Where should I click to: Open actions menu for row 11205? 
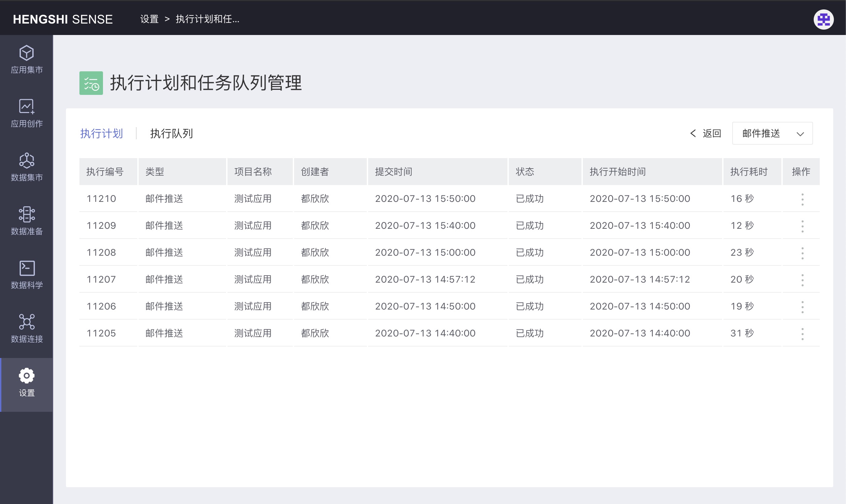click(x=802, y=334)
